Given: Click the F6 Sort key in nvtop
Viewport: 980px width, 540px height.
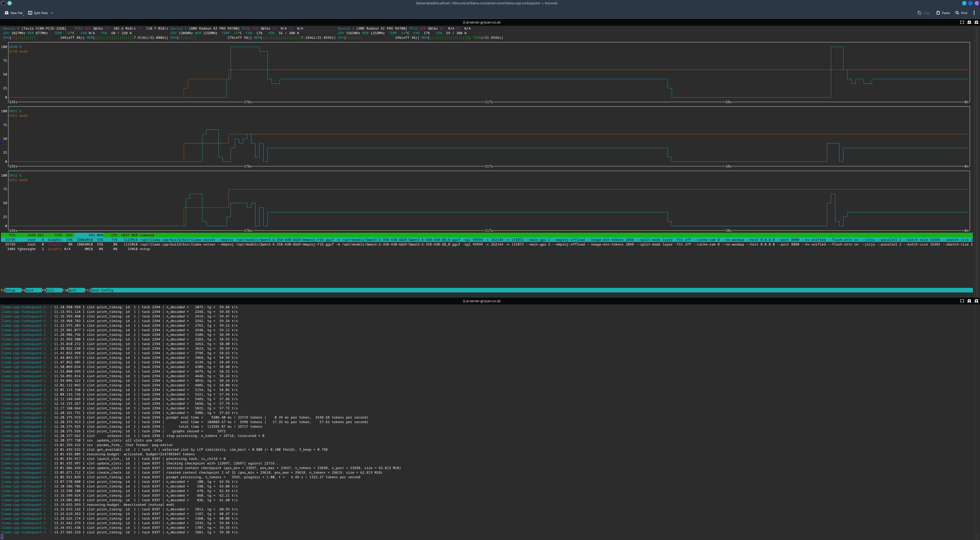Looking at the screenshot, I should 31,290.
